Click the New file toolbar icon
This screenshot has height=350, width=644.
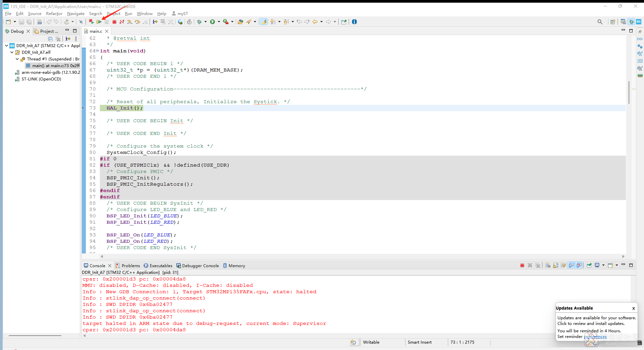8,22
